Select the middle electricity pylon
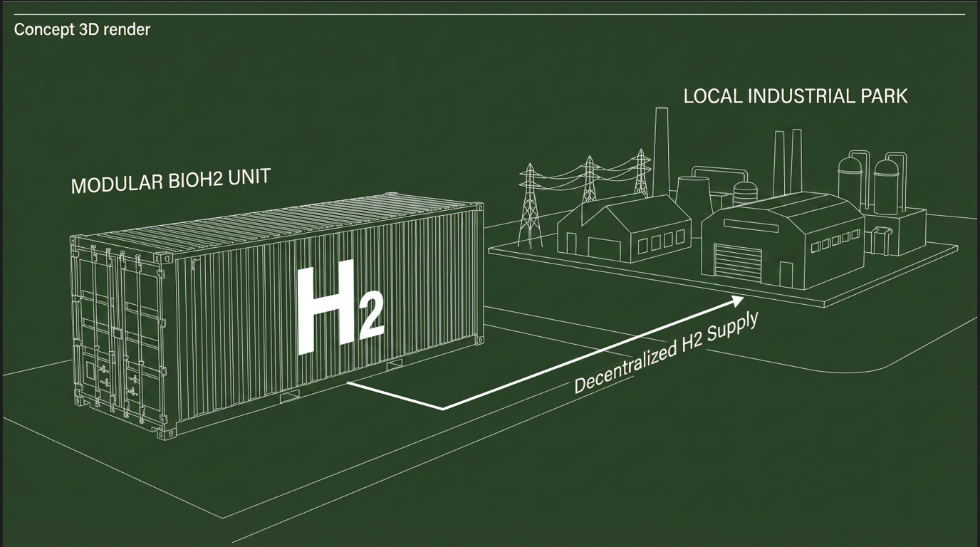This screenshot has height=547, width=980. (x=590, y=182)
